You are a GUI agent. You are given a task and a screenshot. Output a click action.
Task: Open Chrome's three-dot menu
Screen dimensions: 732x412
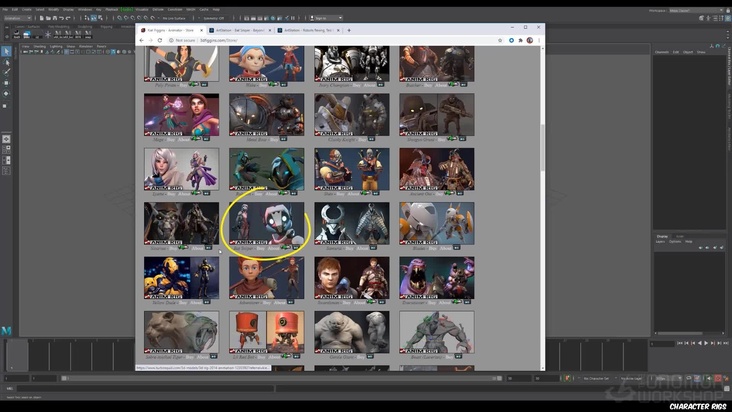(x=539, y=40)
